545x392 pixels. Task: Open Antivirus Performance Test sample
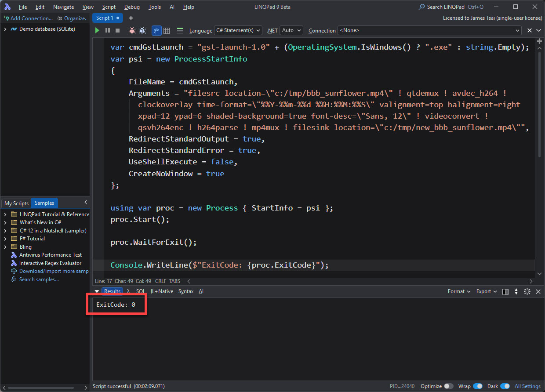(50, 255)
